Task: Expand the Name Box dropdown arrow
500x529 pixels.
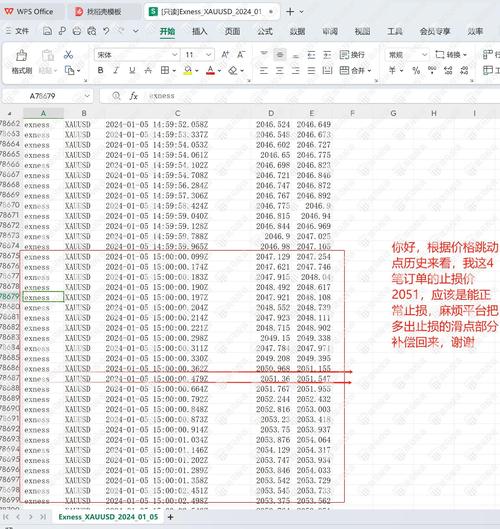Action: coord(87,96)
